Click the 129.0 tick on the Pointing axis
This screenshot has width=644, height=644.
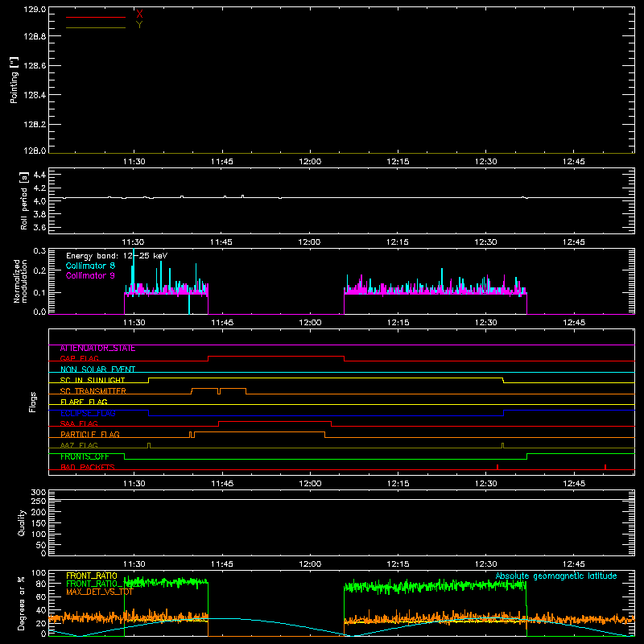pos(35,10)
